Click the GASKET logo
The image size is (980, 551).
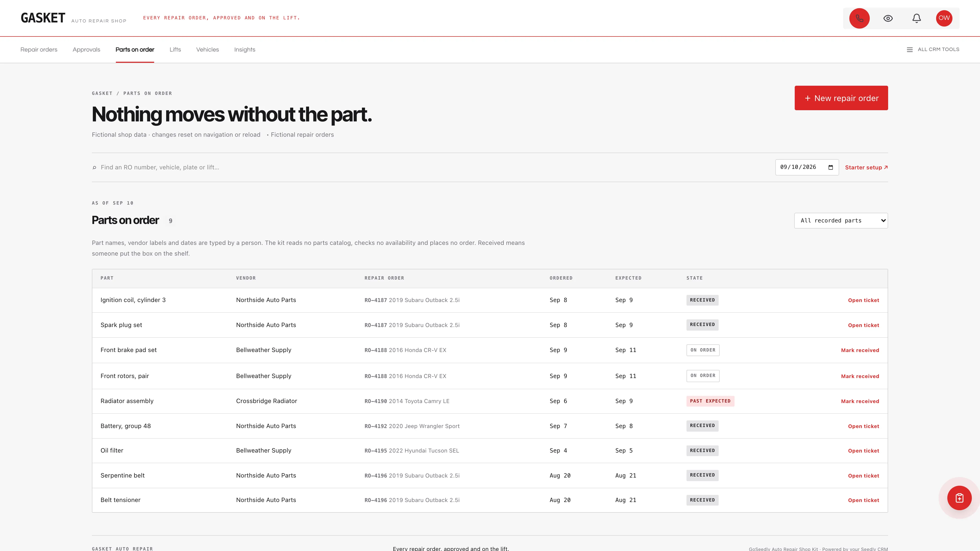(x=43, y=18)
